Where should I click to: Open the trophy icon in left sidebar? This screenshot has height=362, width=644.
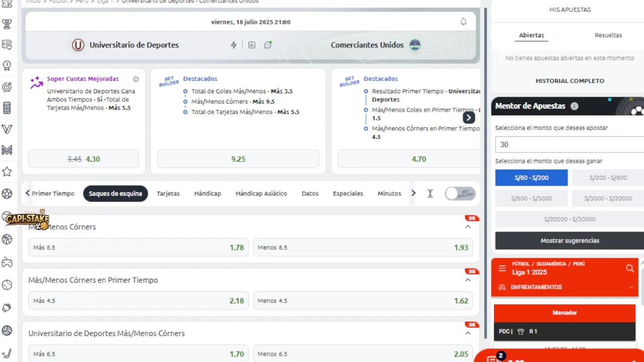[7, 24]
